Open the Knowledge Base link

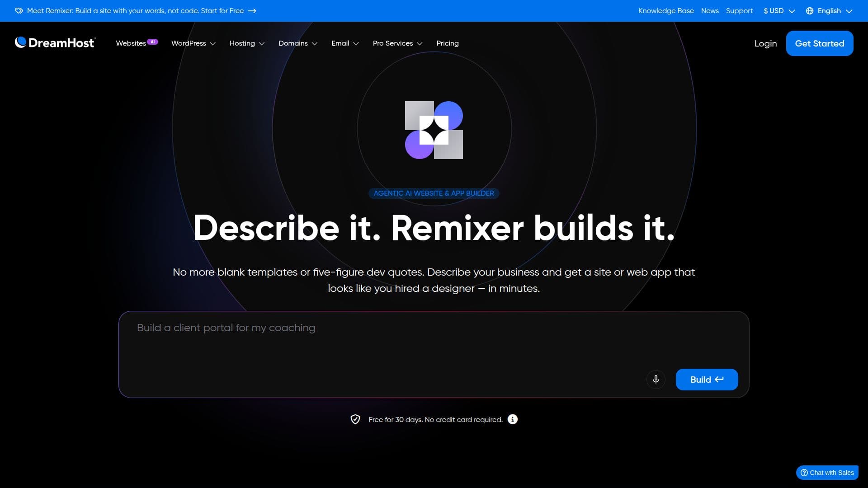(666, 11)
